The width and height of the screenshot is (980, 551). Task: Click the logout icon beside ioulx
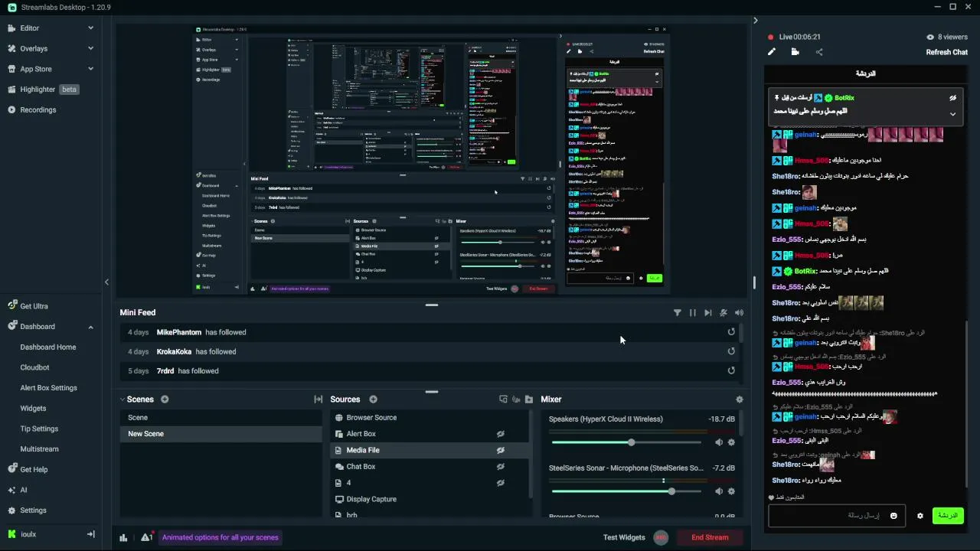[x=90, y=534]
